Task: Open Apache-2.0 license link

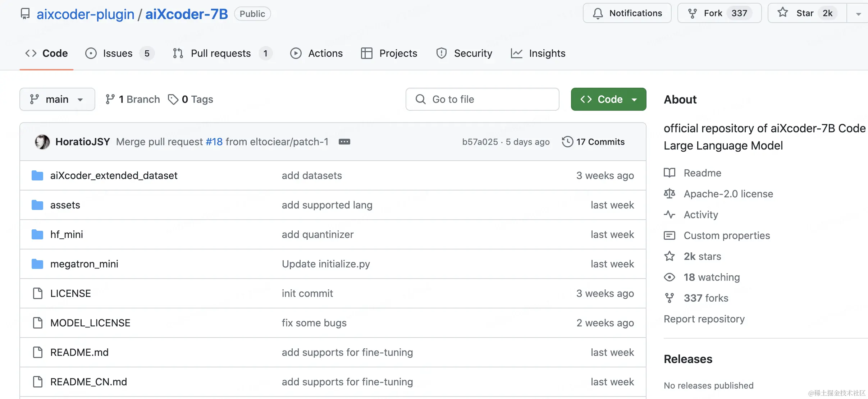Action: coord(728,194)
